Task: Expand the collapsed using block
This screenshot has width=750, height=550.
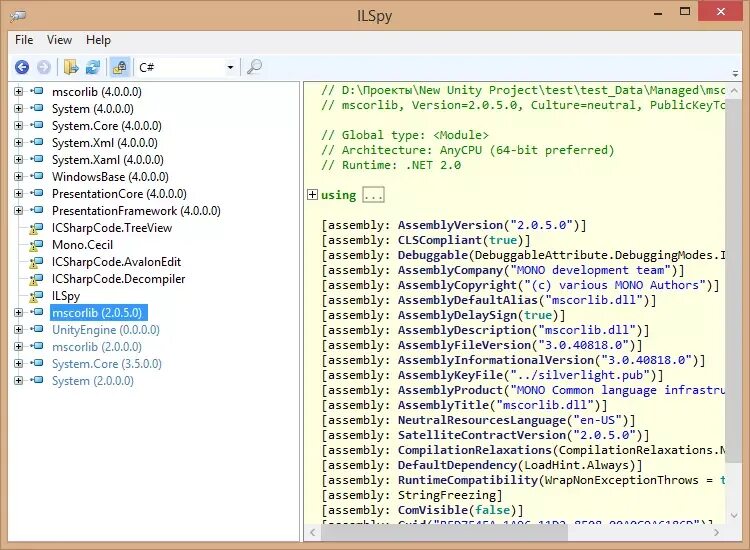Action: [312, 195]
